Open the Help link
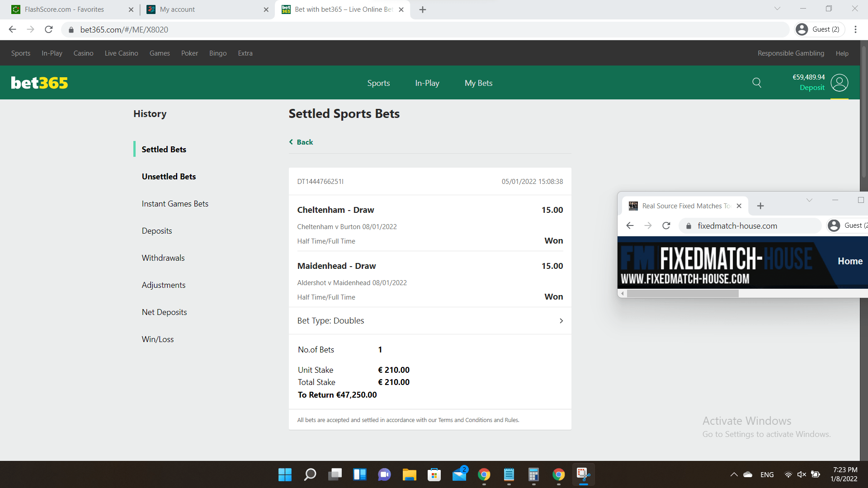Image resolution: width=868 pixels, height=488 pixels. pyautogui.click(x=842, y=53)
